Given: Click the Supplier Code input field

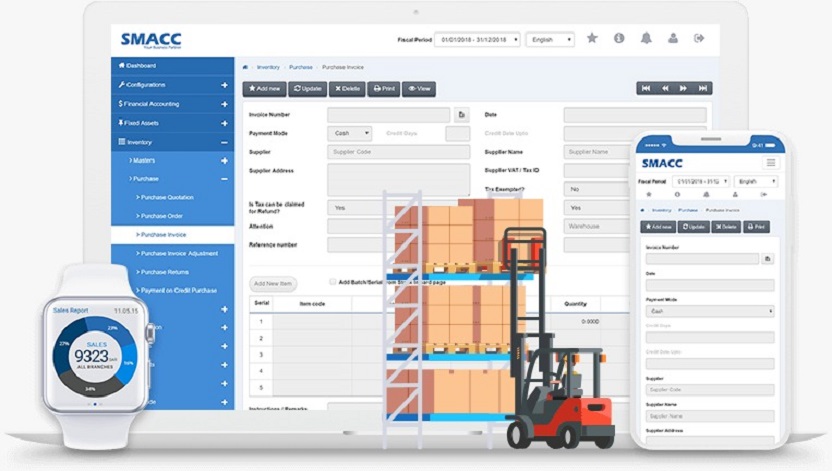Looking at the screenshot, I should 398,152.
